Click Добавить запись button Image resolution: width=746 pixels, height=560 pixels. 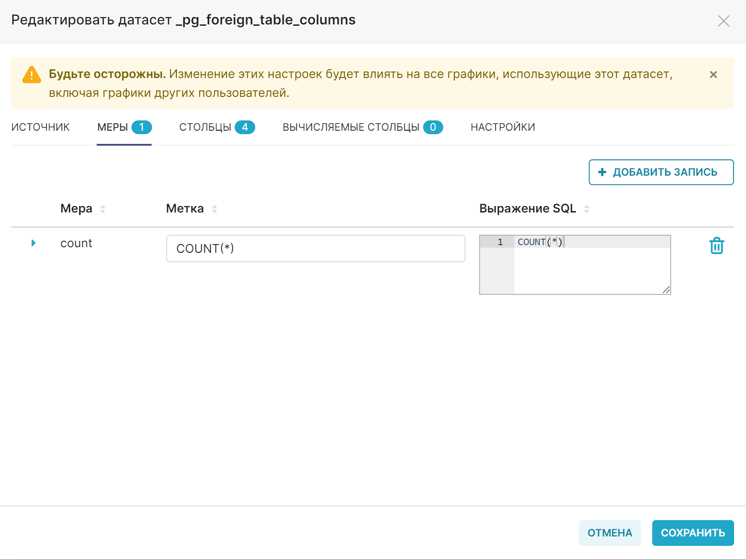click(661, 172)
